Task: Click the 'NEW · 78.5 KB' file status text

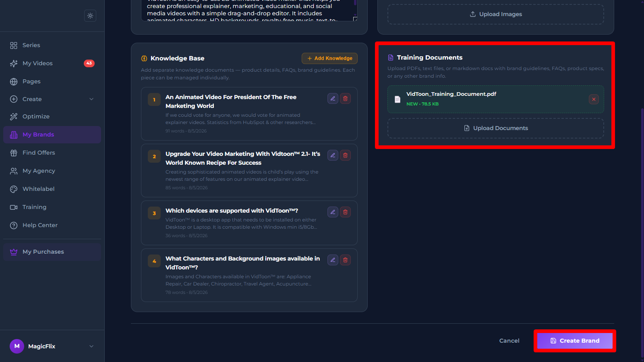Action: point(422,104)
